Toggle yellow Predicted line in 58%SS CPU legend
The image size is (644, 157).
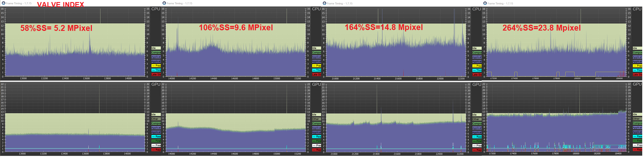(156, 66)
